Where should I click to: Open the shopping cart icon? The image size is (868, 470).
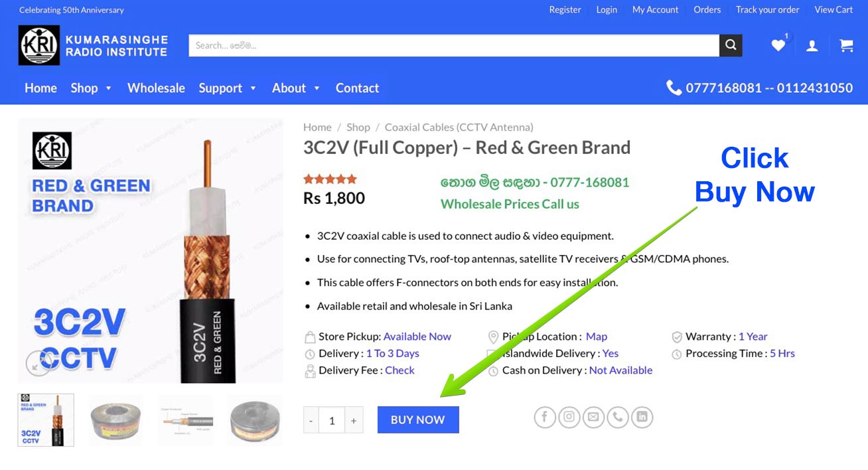point(846,45)
